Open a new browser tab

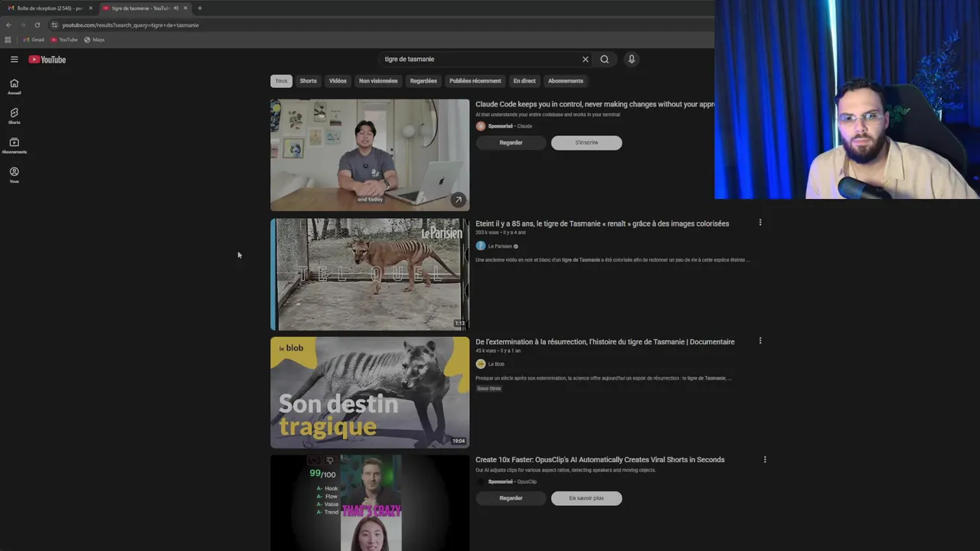(200, 8)
